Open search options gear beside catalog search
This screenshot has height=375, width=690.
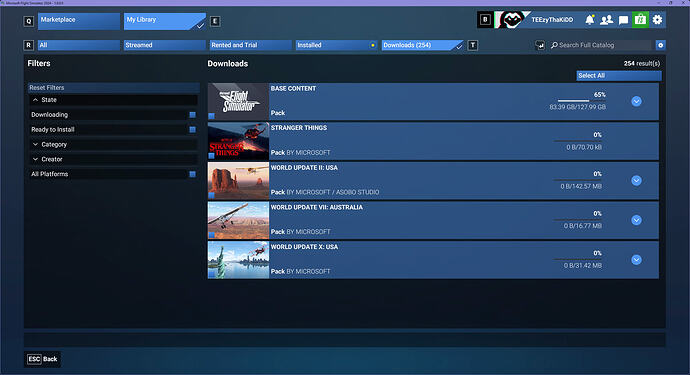tap(661, 45)
